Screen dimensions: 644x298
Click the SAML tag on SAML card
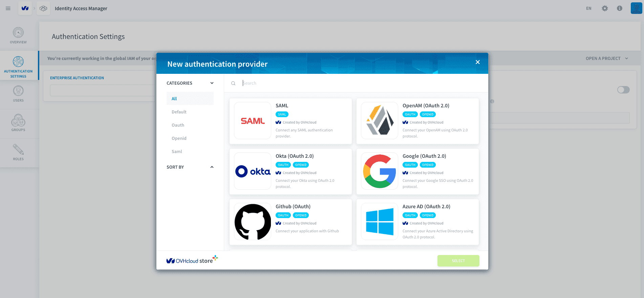pyautogui.click(x=282, y=114)
